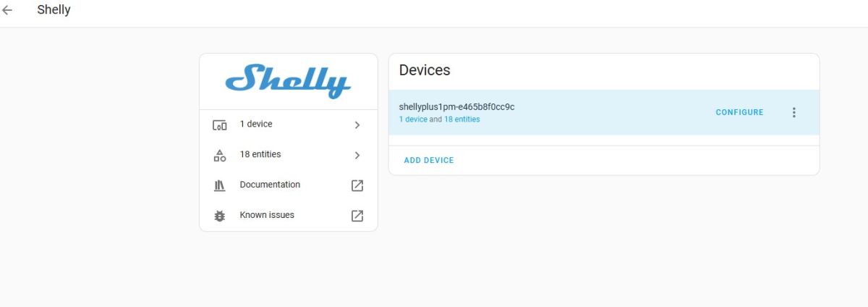Image resolution: width=868 pixels, height=307 pixels.
Task: Click the entities shapes icon
Action: click(220, 155)
